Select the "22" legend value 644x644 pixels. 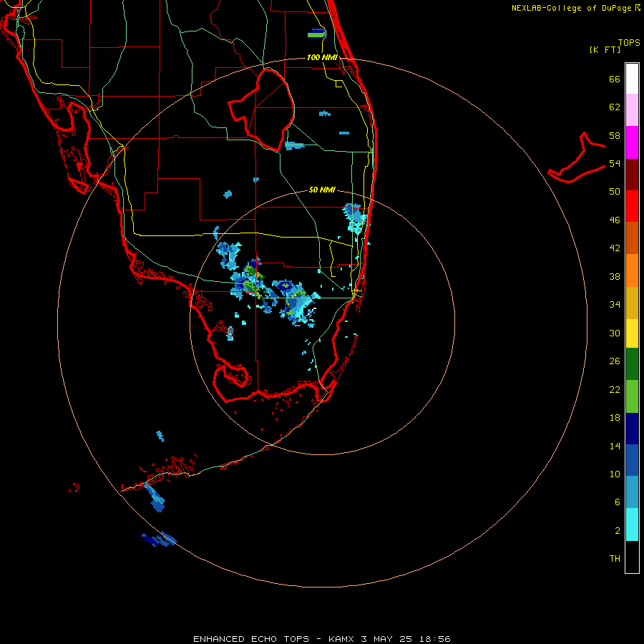pos(615,389)
